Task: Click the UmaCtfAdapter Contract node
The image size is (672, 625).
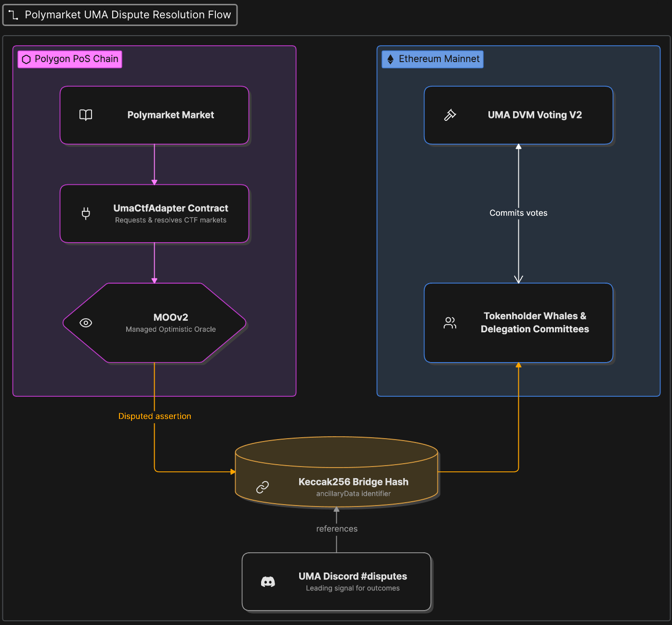Action: tap(155, 214)
